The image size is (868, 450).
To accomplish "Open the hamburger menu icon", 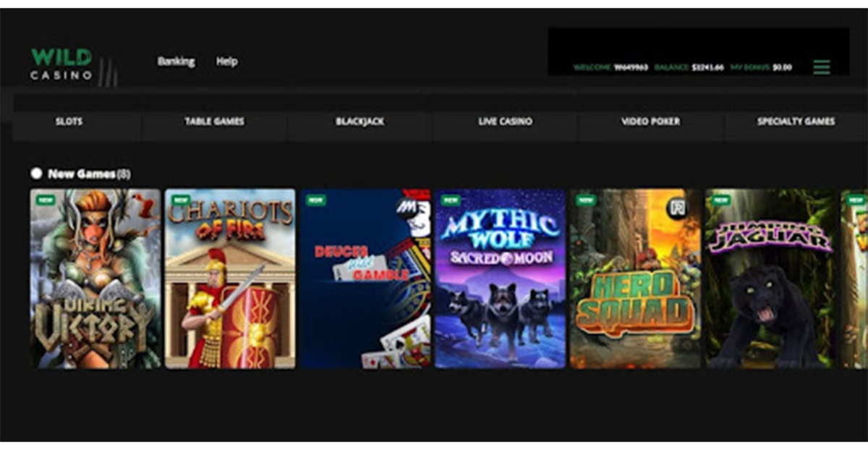I will [821, 67].
